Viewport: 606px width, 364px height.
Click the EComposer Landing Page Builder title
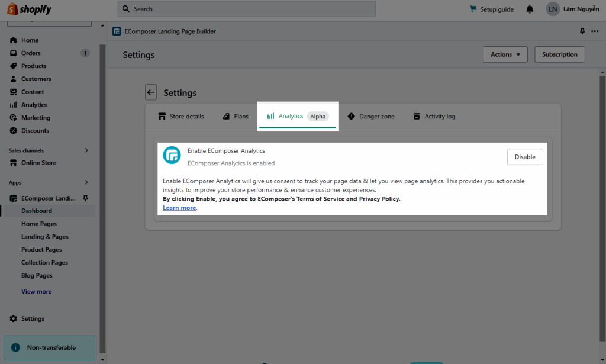click(x=170, y=31)
